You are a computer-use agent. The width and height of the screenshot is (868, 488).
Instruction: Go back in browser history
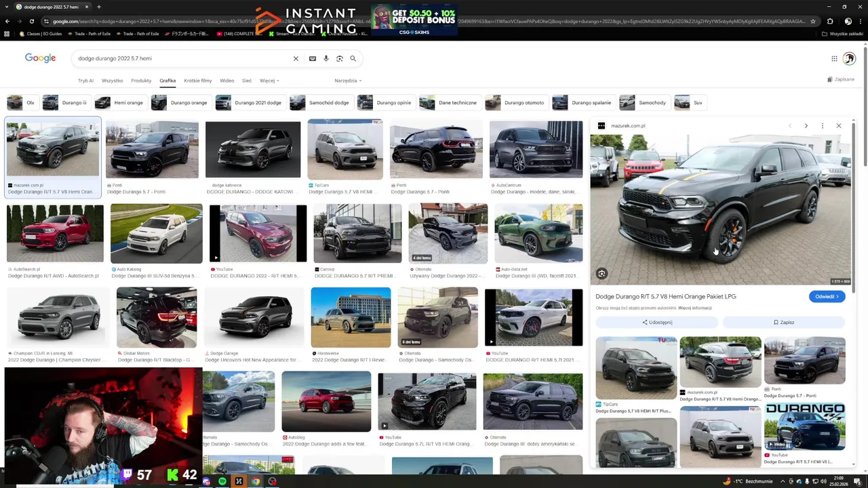7,21
